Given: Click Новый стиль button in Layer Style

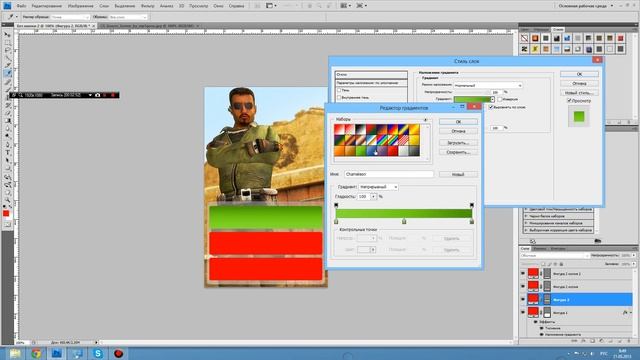Looking at the screenshot, I should point(579,93).
